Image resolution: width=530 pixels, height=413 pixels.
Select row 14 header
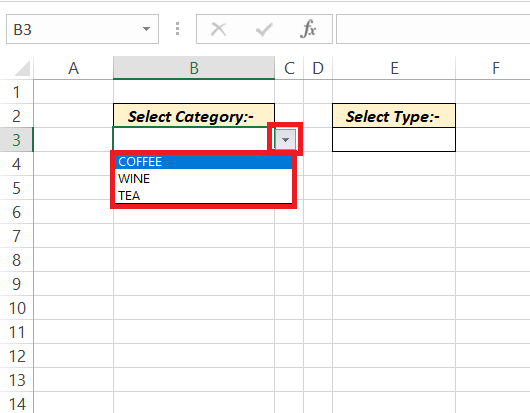click(17, 403)
